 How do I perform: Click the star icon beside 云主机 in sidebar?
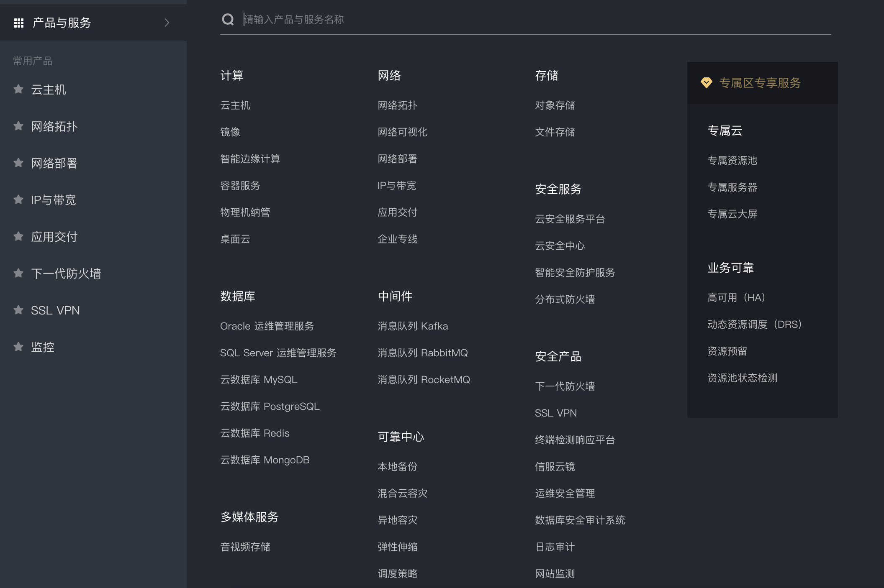18,89
